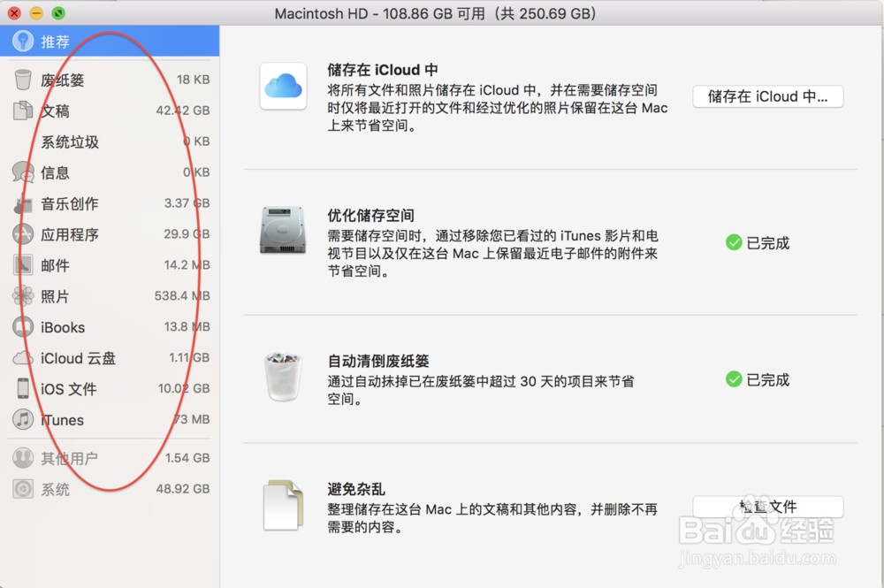Click the 自动清倒废纸篓 heading
The height and width of the screenshot is (588, 884).
tap(378, 361)
